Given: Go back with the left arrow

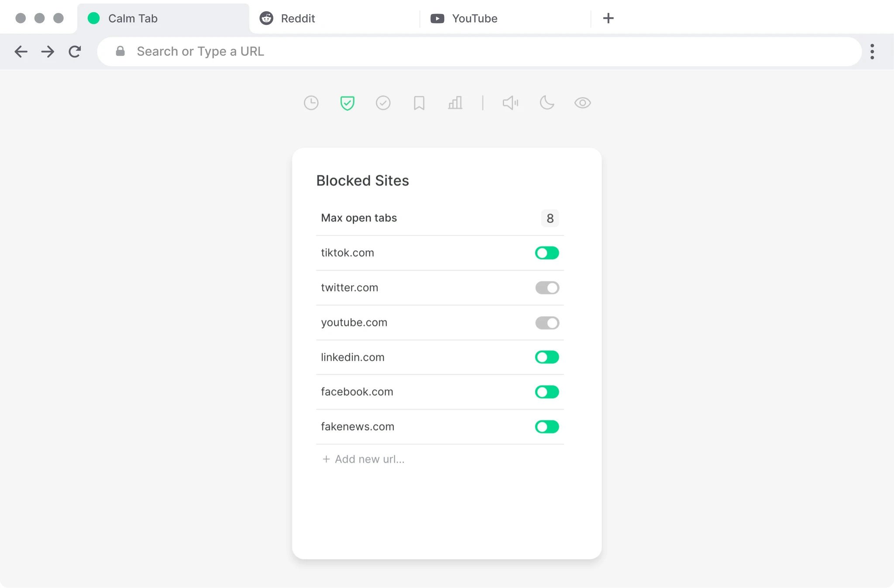Looking at the screenshot, I should click(x=21, y=51).
